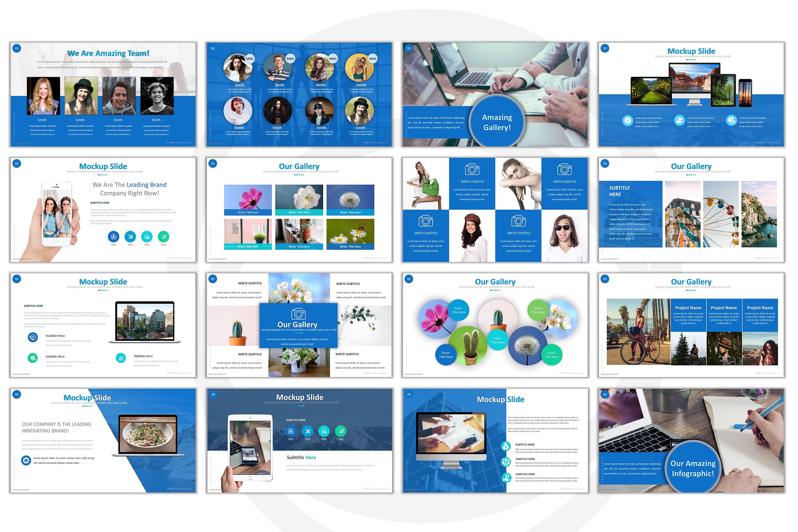This screenshot has height=532, width=798.
Task: Click wrench tools icon on tablet mockup slide
Action: 307,431
